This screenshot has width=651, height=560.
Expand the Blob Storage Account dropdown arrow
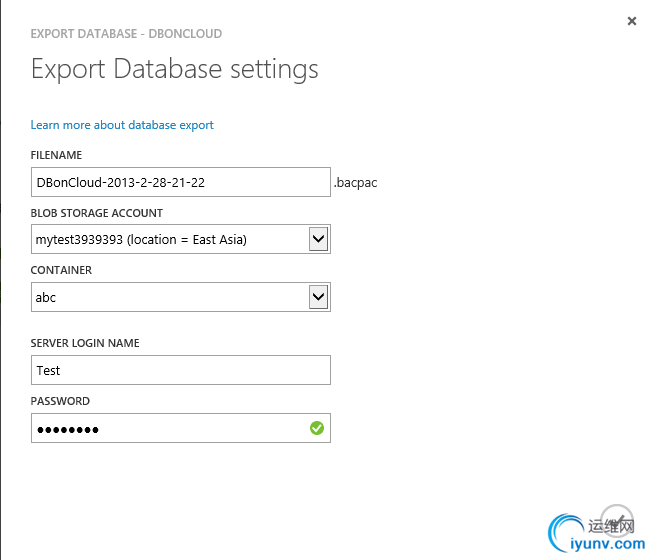click(319, 240)
